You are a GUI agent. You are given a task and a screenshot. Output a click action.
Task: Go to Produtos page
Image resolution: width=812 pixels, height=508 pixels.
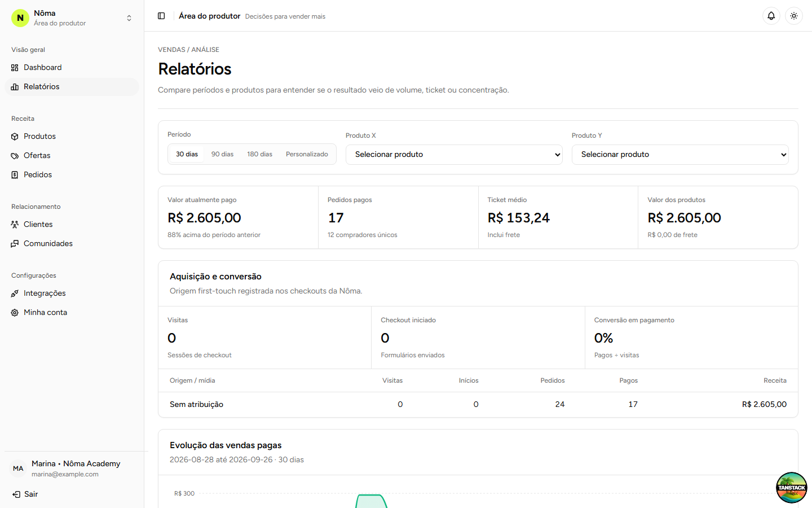72,137
